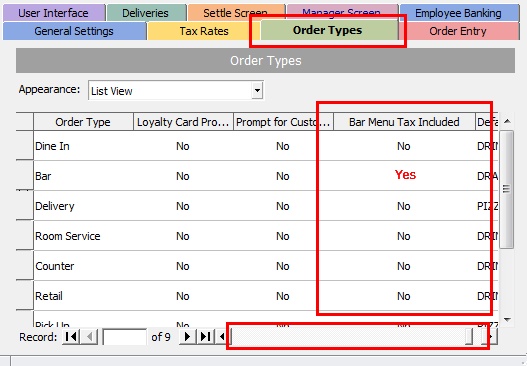This screenshot has width=527, height=366.
Task: Click Bar's red Yes tax included value
Action: pyautogui.click(x=405, y=175)
